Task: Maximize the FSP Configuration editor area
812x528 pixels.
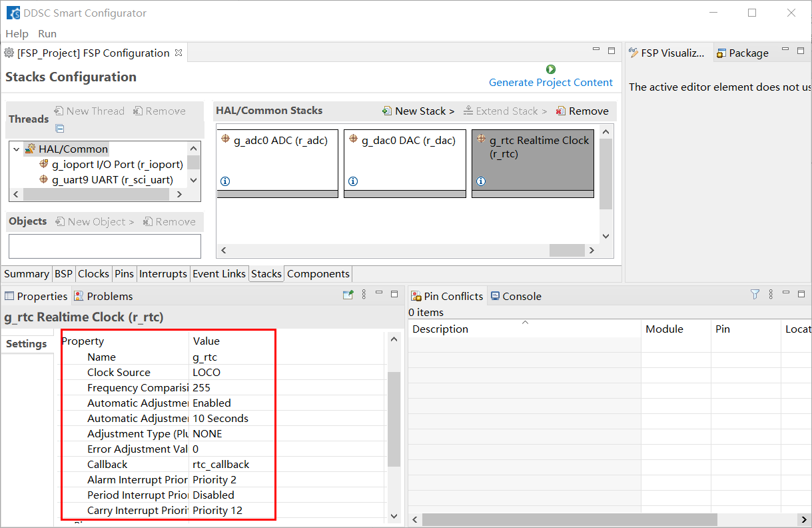Action: point(611,50)
